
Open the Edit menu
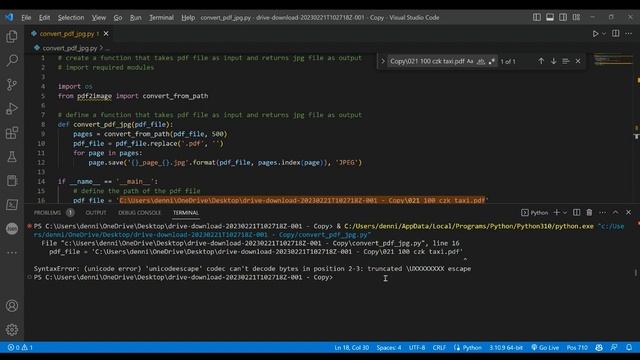pyautogui.click(x=44, y=17)
